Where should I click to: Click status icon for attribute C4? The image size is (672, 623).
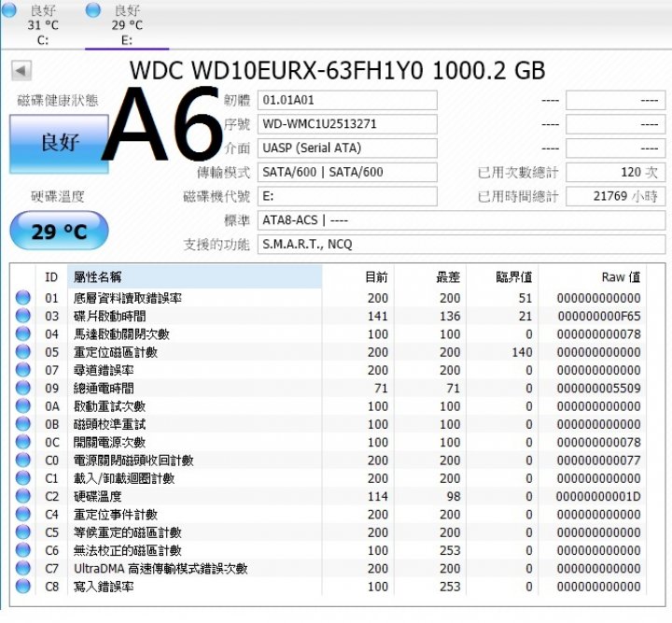[23, 514]
